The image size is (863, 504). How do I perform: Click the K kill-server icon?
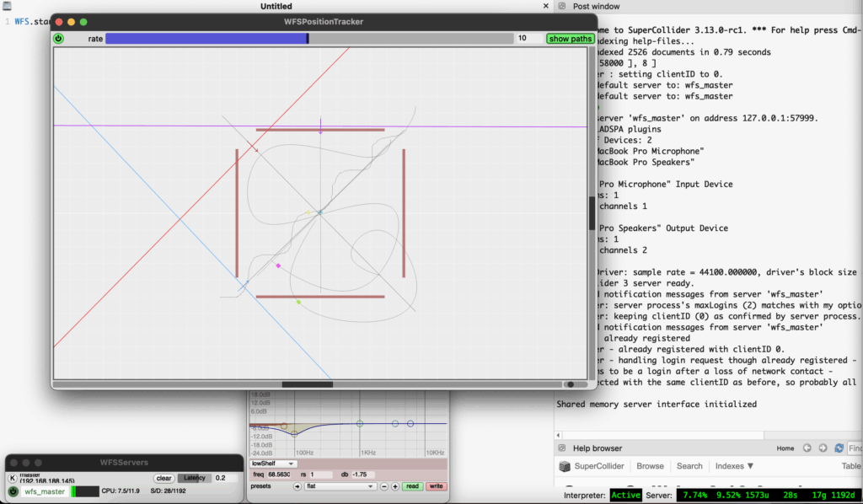(13, 478)
